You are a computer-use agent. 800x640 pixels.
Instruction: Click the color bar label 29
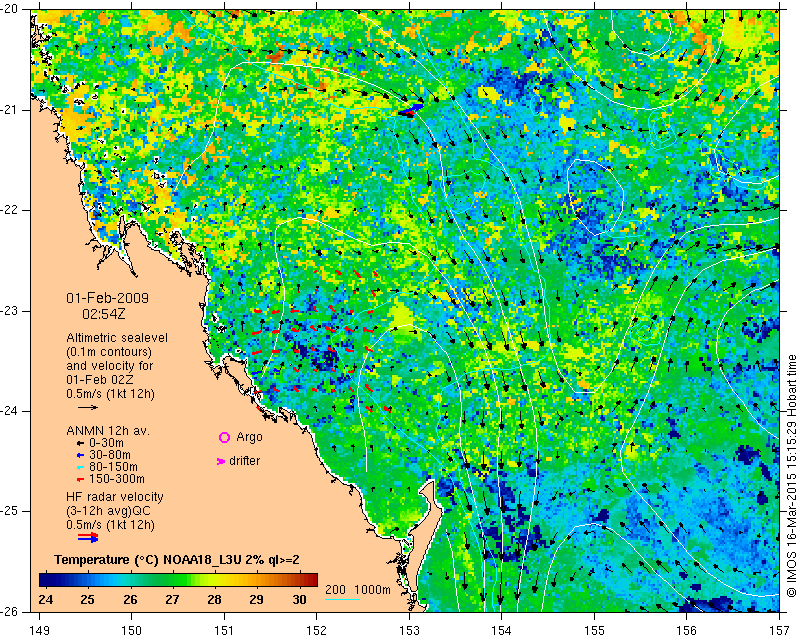[257, 599]
